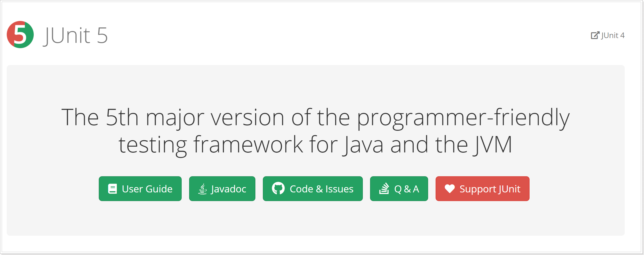Open the Javadoc button label
Screen dimensions: 644x255
tap(228, 189)
